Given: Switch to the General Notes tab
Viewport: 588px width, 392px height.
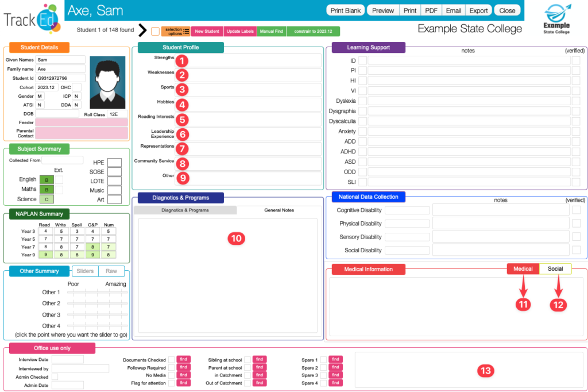Looking at the screenshot, I should click(279, 210).
